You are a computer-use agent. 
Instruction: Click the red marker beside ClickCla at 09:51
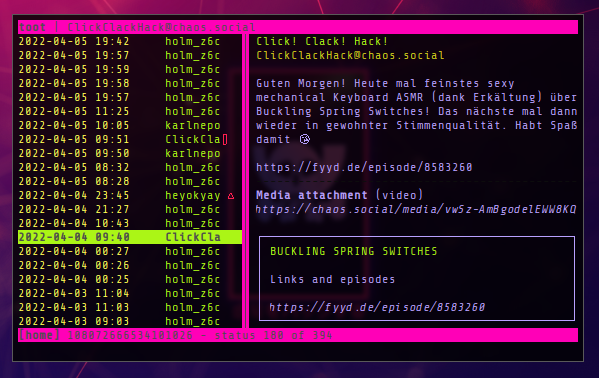pos(225,140)
